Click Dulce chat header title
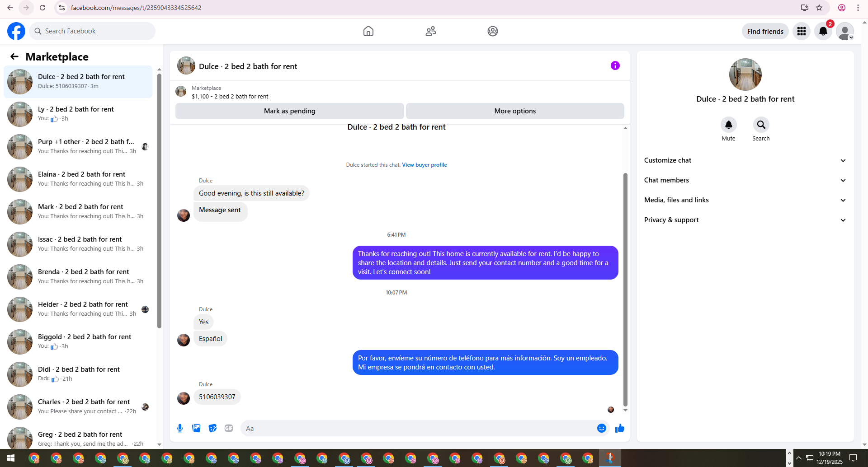This screenshot has height=467, width=868. (x=248, y=66)
